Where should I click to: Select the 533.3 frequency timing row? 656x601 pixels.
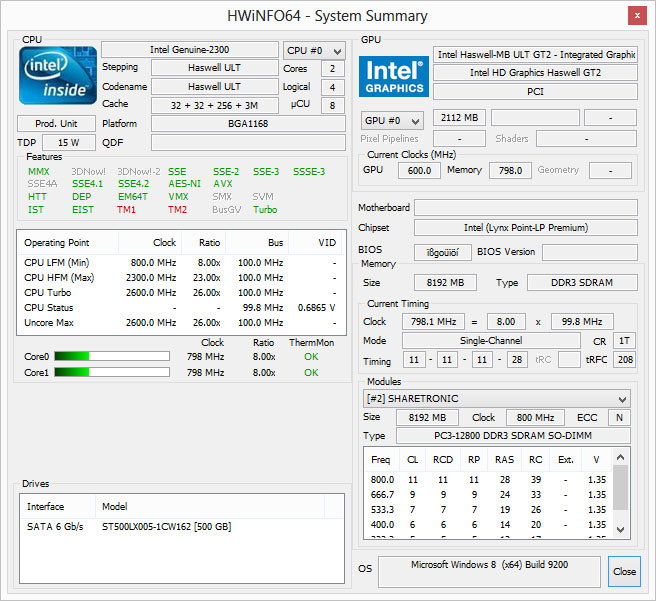click(x=488, y=510)
